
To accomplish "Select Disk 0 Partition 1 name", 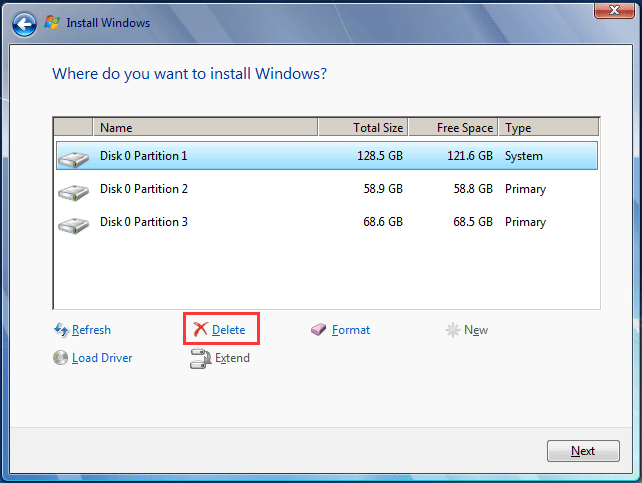I will (144, 156).
